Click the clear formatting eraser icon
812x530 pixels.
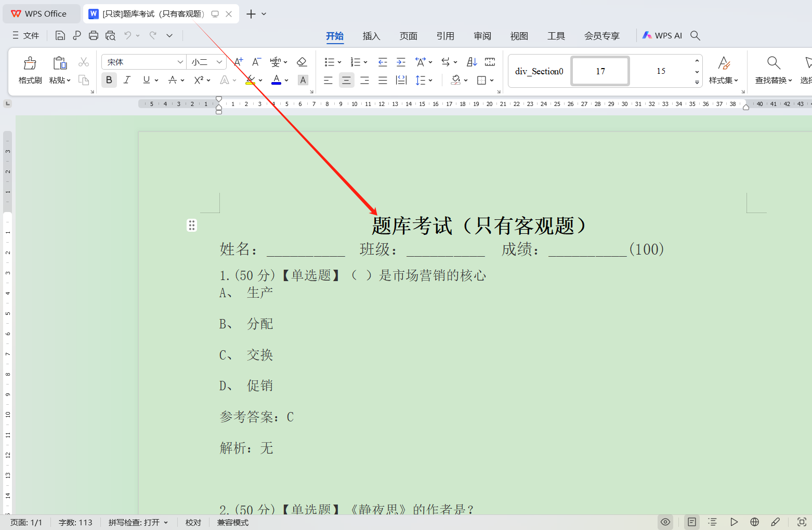302,62
